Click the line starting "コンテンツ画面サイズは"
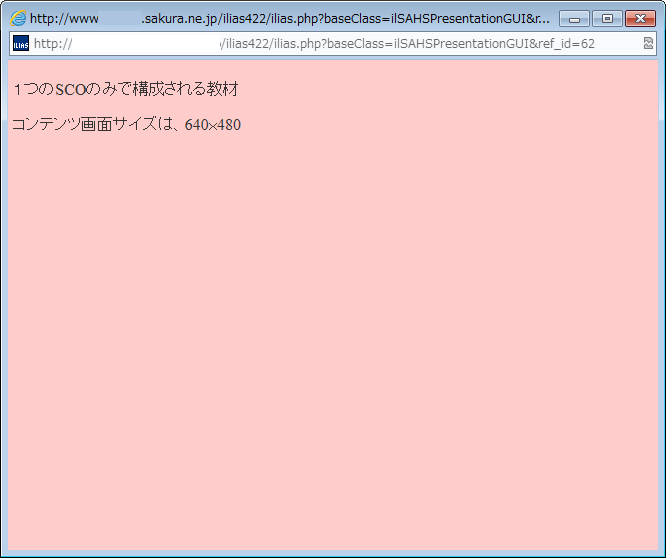The height and width of the screenshot is (558, 666). [x=126, y=125]
